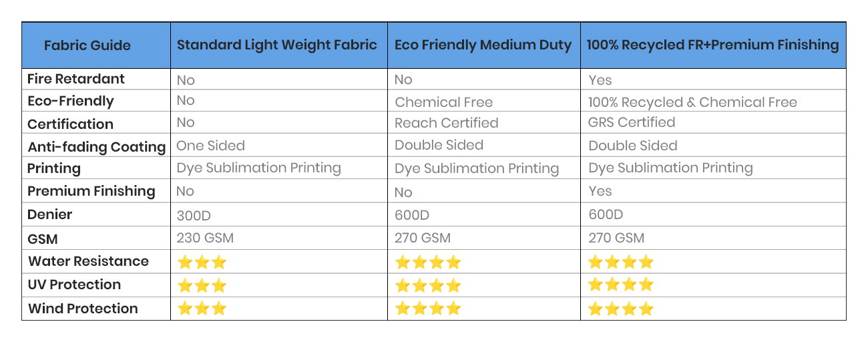Screen dimensions: 868x342
Task: Click the UV Protection stars for Eco Friendly
Action: pyautogui.click(x=428, y=286)
